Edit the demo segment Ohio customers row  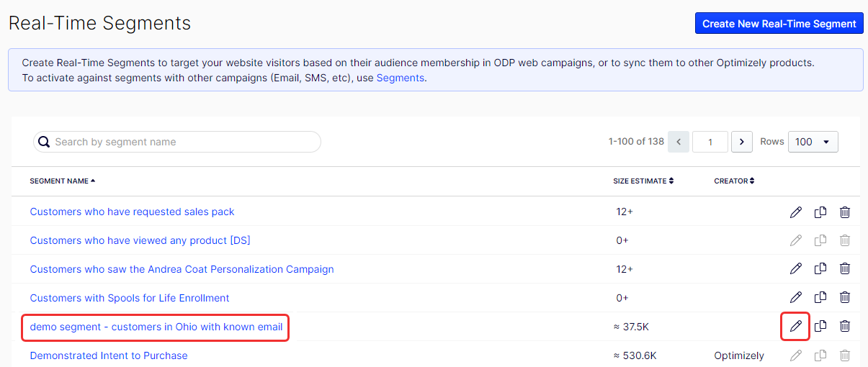[x=796, y=327]
